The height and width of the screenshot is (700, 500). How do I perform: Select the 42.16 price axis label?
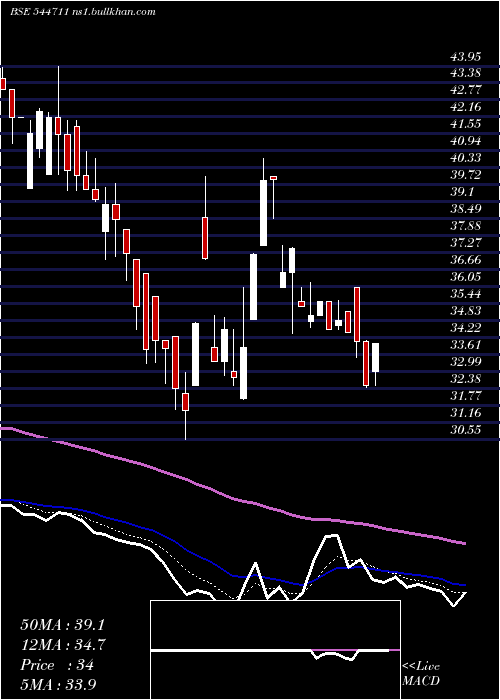pyautogui.click(x=466, y=107)
